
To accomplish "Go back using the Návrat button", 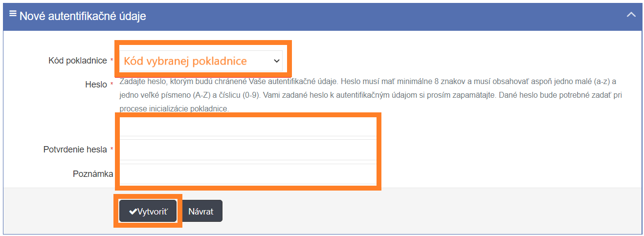I will [201, 212].
